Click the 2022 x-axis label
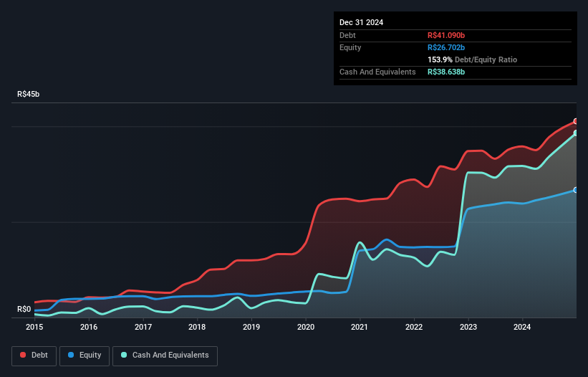 pos(414,327)
